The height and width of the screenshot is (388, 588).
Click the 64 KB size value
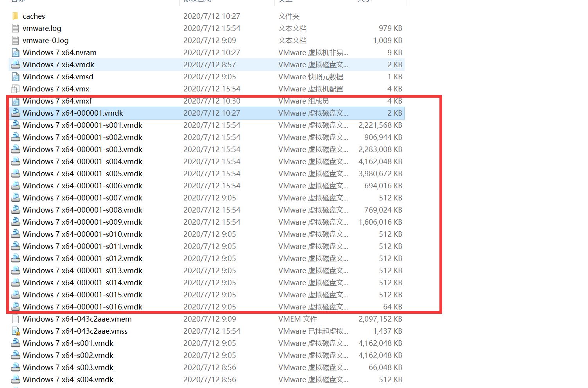393,307
